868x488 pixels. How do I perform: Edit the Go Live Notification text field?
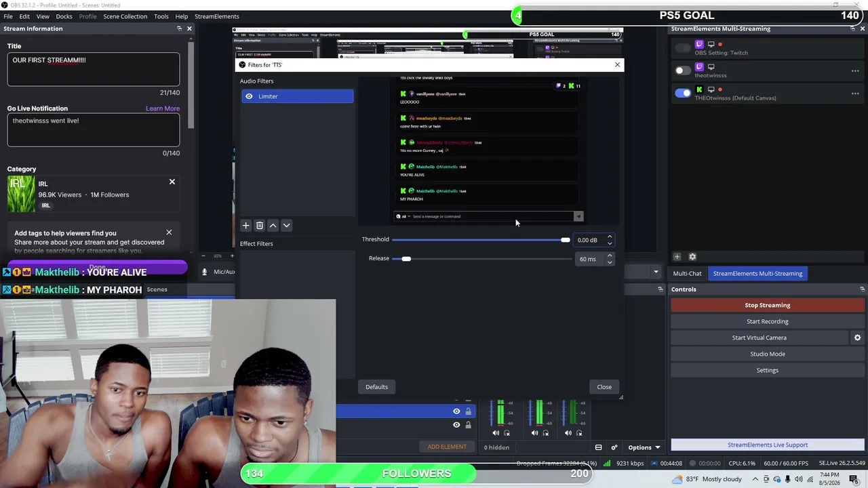(94, 130)
